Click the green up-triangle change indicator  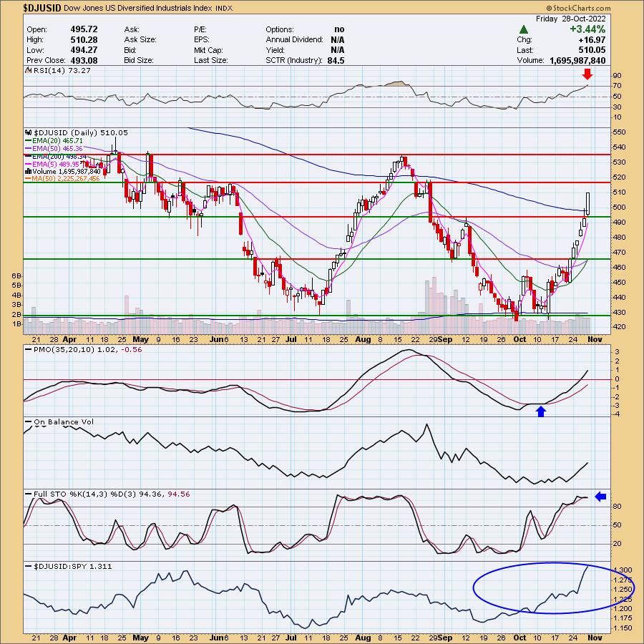coord(523,29)
